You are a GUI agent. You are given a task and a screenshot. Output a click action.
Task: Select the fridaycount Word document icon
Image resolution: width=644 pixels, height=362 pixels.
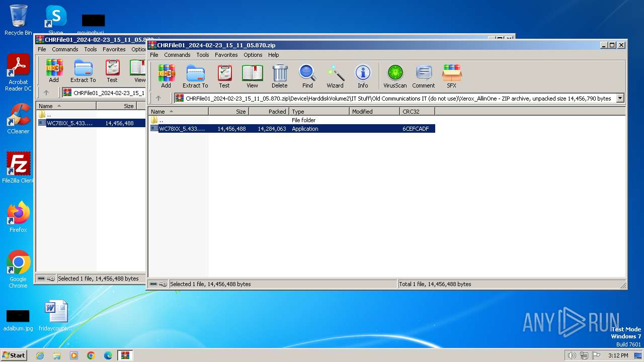[x=56, y=316]
